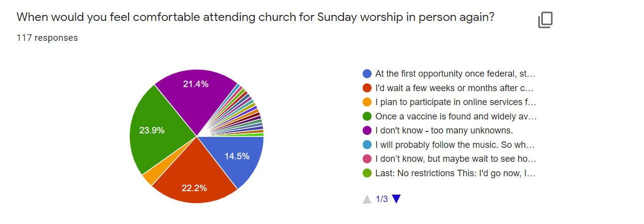Click the pink legend dot for maybe wait
Screen dimensions: 644x224
(367, 159)
